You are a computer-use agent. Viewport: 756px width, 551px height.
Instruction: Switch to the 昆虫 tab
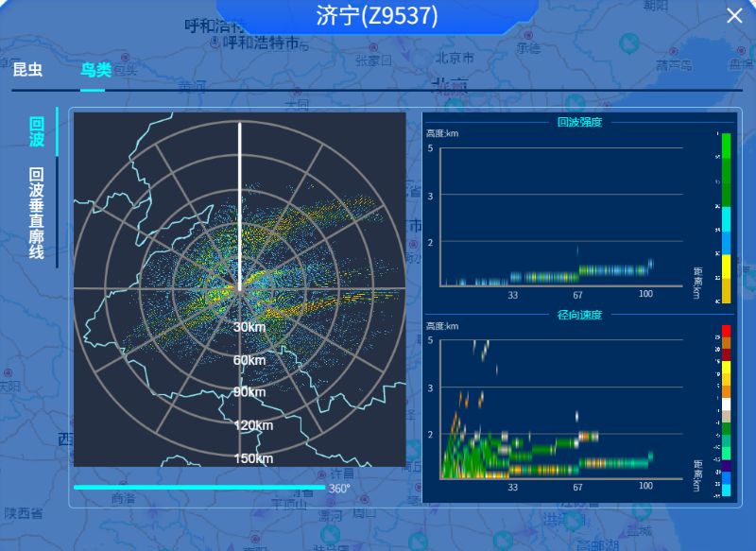[x=27, y=69]
